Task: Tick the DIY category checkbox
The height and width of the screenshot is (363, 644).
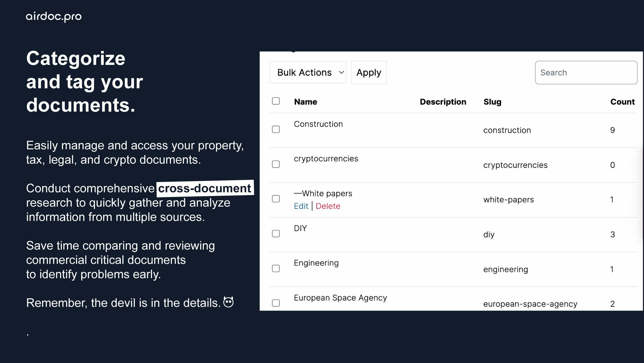Action: tap(276, 234)
